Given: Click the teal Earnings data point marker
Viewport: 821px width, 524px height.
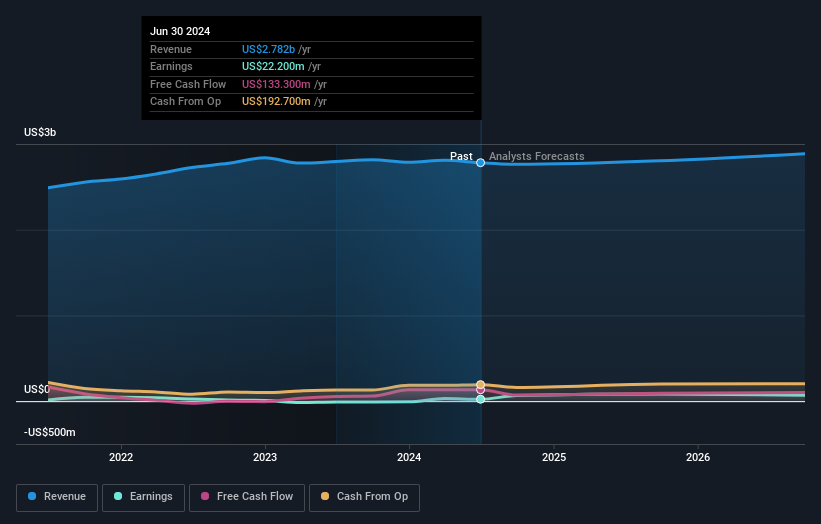Looking at the screenshot, I should [x=480, y=399].
